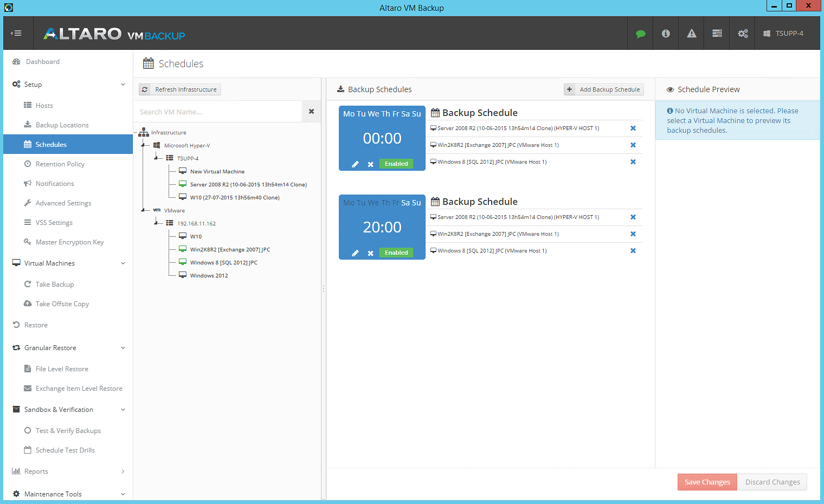Toggle the Enabled status on 00:00 schedule

coord(396,164)
